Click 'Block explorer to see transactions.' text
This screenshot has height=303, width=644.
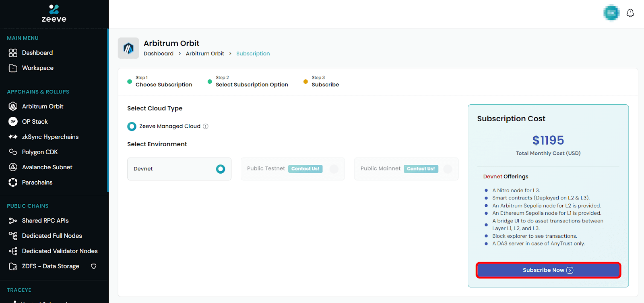535,236
